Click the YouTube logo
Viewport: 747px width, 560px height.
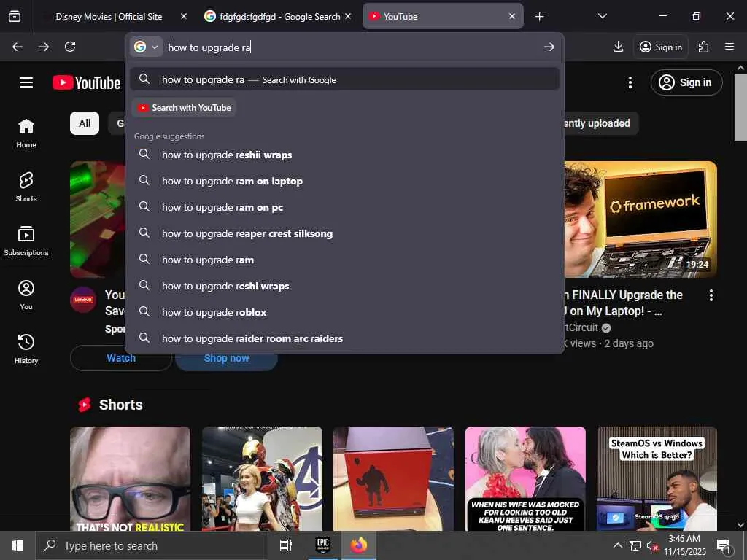point(86,82)
